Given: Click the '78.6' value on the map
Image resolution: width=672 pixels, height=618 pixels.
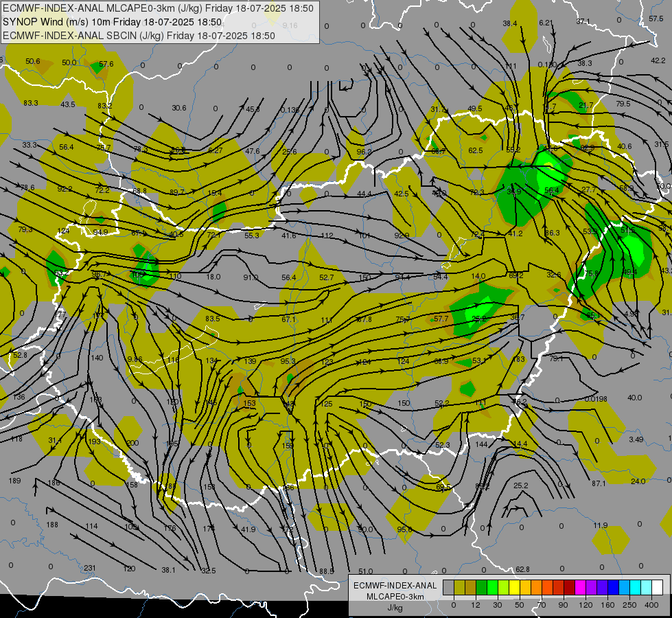Looking at the screenshot, I should point(27,187).
